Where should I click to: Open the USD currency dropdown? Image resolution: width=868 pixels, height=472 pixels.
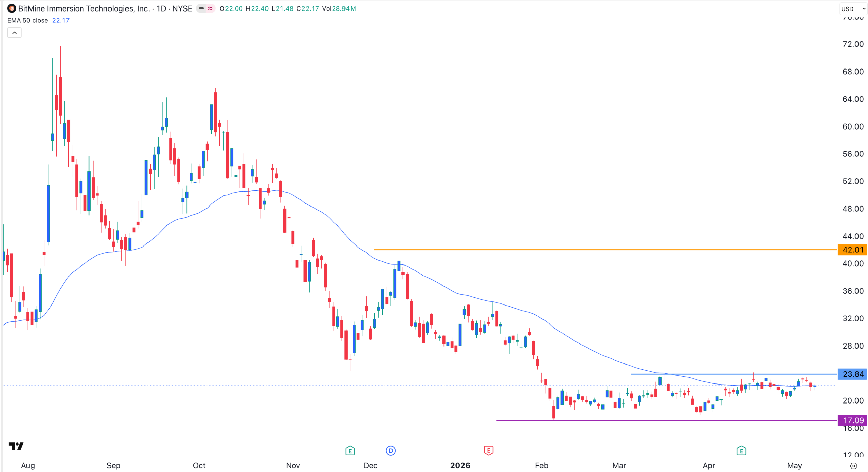coord(853,9)
